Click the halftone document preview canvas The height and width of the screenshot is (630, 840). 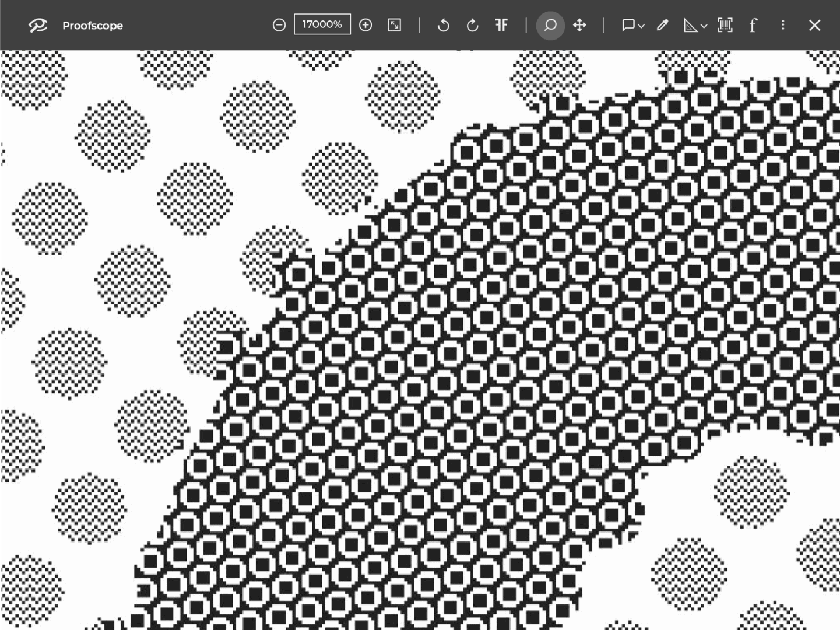(x=420, y=340)
